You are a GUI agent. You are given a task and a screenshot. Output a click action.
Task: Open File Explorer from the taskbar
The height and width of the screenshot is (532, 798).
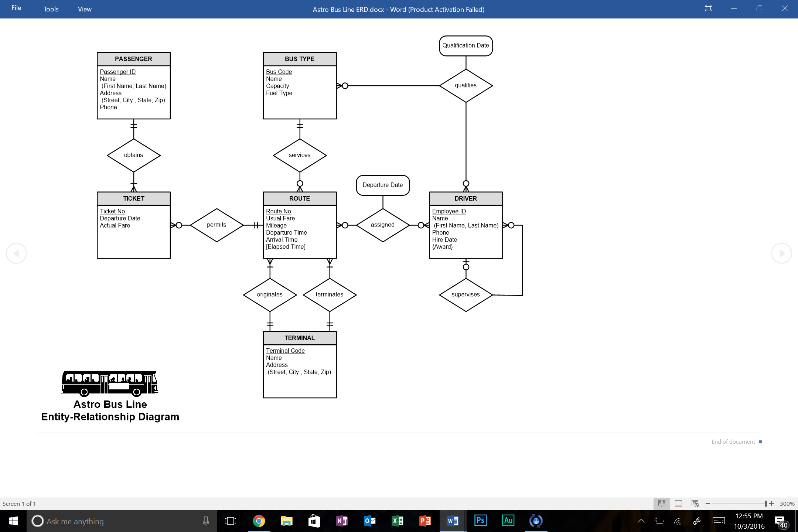click(286, 521)
